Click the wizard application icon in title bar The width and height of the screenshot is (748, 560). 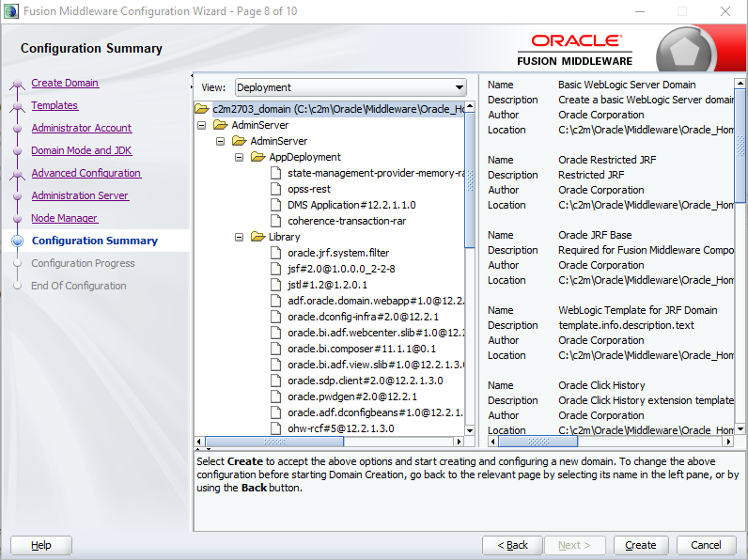(11, 11)
